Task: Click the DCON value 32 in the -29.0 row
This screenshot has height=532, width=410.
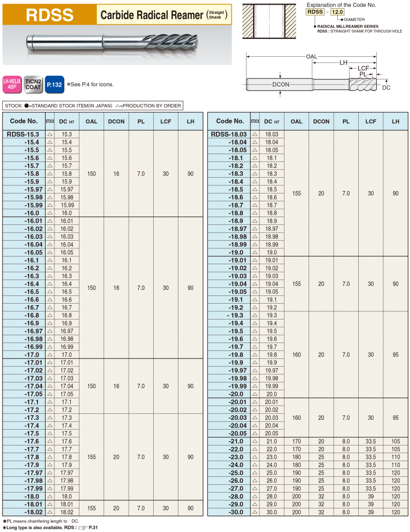Action: (321, 504)
